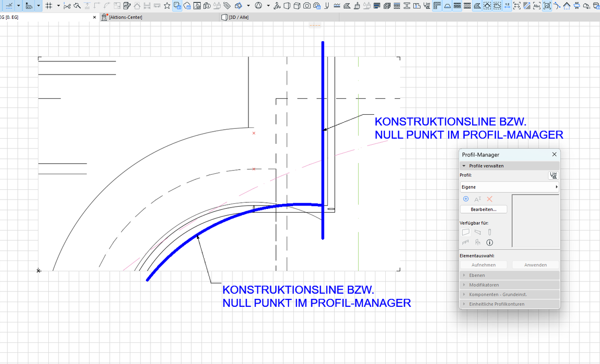This screenshot has width=600, height=364.
Task: Select the scissors trim tool in the toolbar
Action: click(67, 6)
